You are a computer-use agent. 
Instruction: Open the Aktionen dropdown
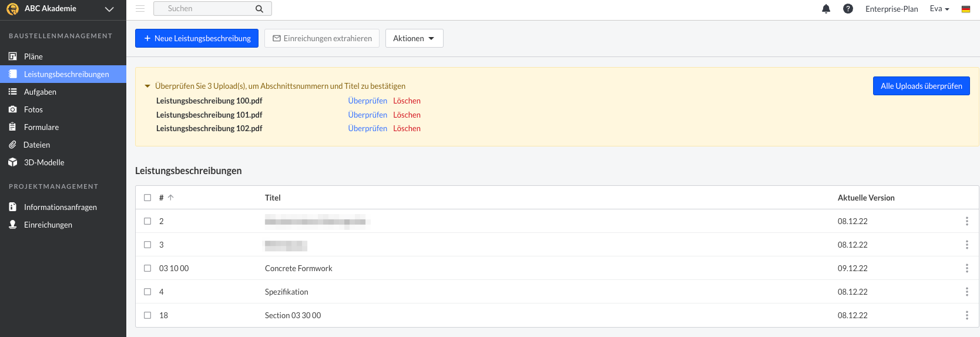pos(414,38)
